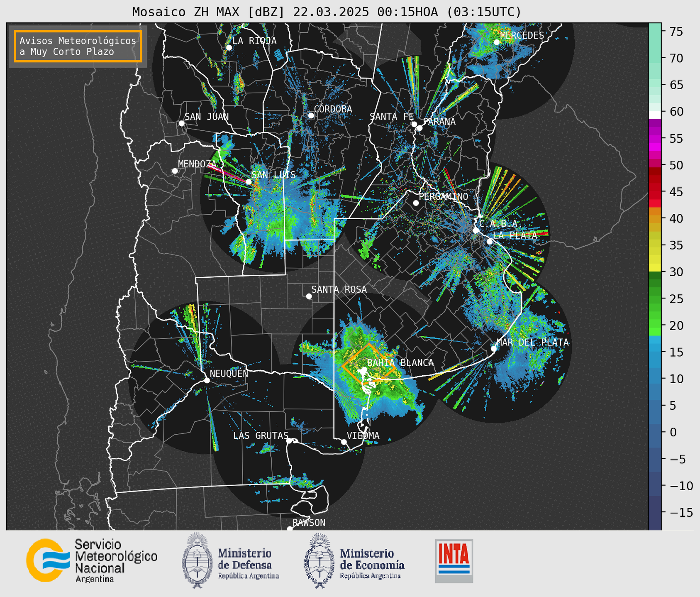Select the Córdoba city marker
The height and width of the screenshot is (597, 700).
coord(311,115)
